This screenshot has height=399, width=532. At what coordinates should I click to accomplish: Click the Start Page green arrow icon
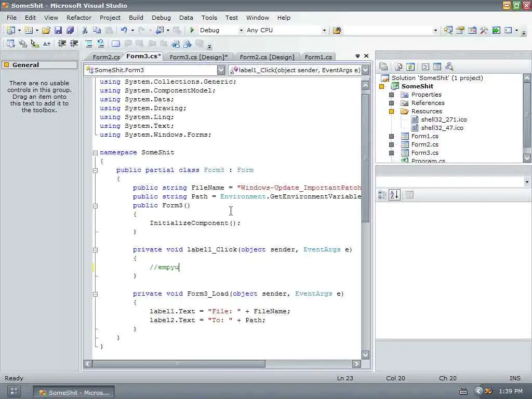(x=496, y=30)
